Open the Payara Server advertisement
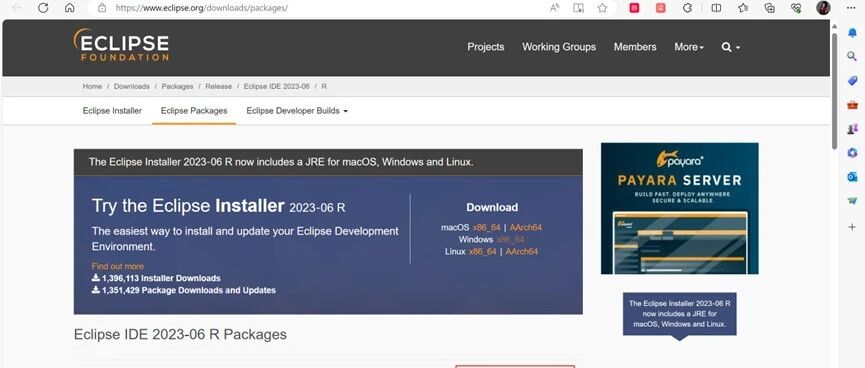The height and width of the screenshot is (368, 865). pos(680,208)
